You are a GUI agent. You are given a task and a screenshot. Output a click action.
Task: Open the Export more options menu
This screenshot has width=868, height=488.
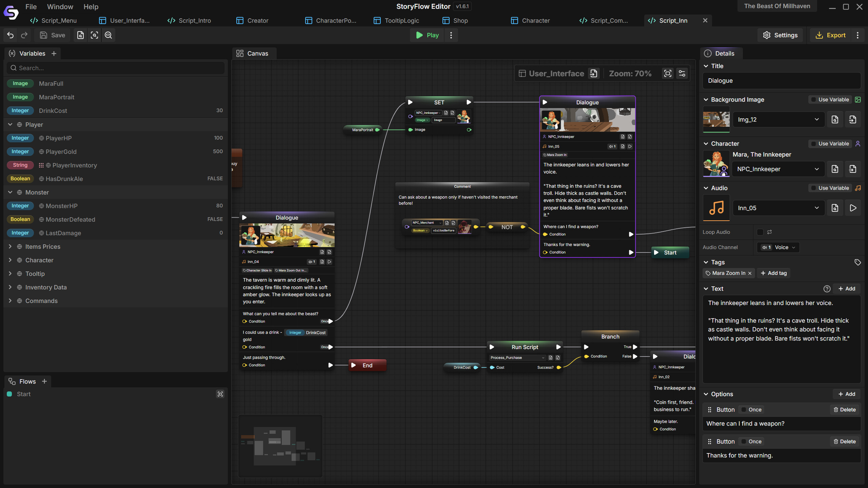[858, 35]
